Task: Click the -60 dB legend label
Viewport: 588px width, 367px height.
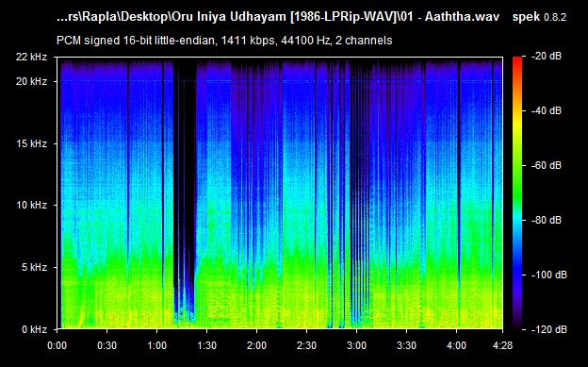Action: tap(547, 165)
